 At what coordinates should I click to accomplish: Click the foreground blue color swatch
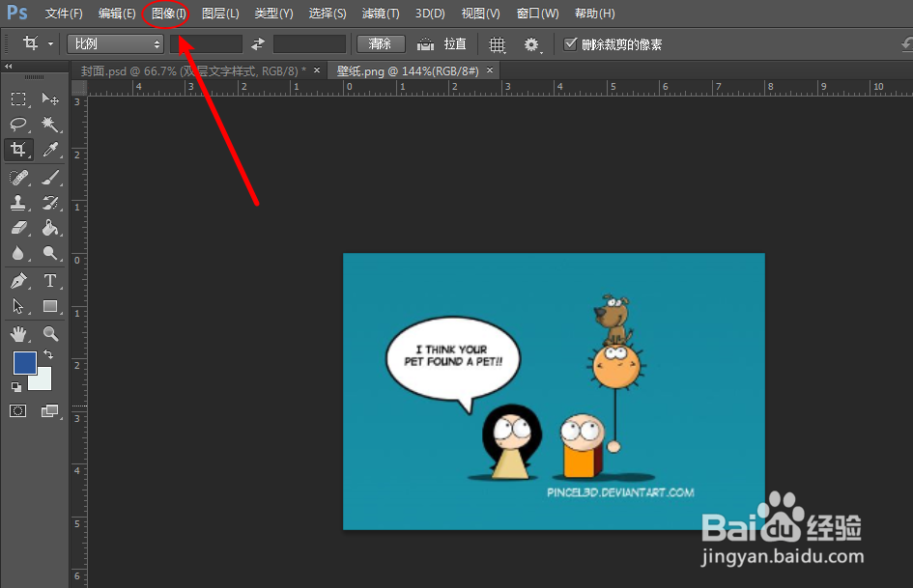pyautogui.click(x=24, y=363)
